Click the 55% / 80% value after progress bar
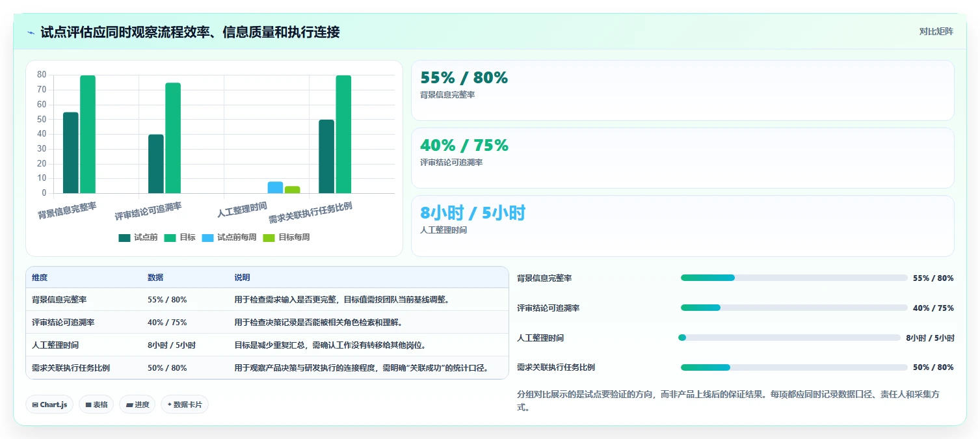The image size is (980, 439). (933, 278)
